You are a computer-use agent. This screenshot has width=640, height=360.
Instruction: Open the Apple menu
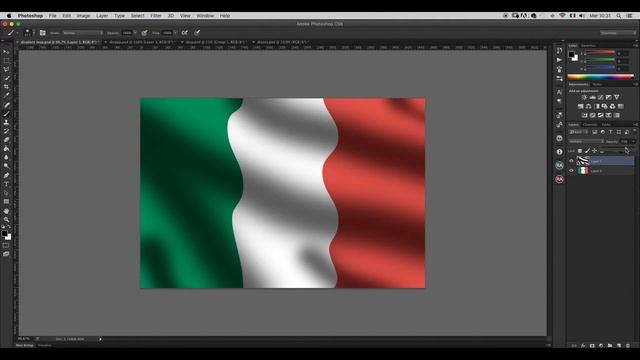pyautogui.click(x=9, y=16)
